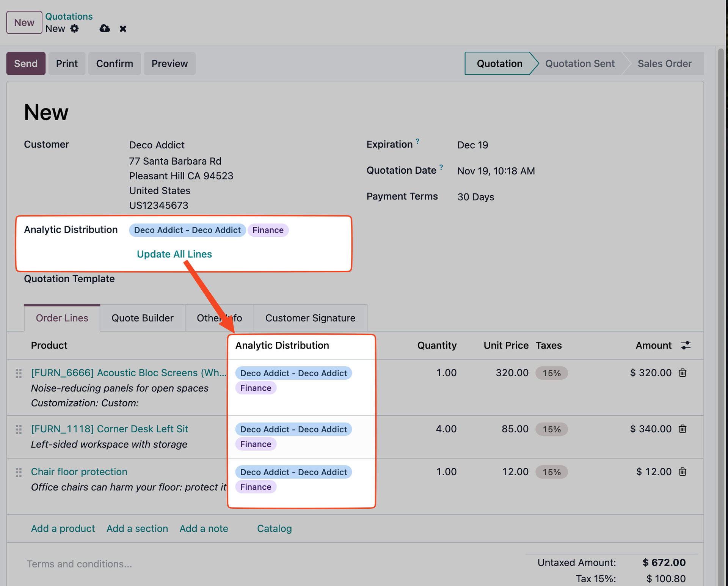
Task: Click drag handle of Chair floor protection
Action: (19, 472)
